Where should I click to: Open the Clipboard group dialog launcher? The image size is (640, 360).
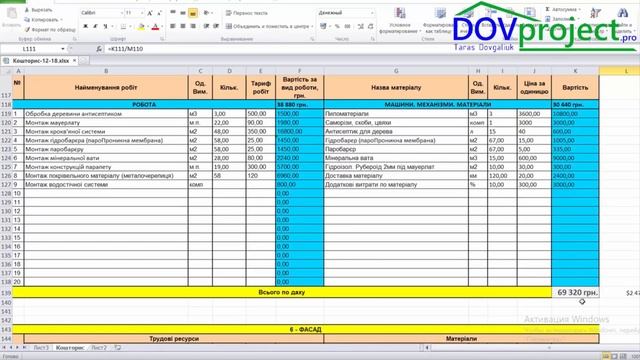tap(74, 39)
